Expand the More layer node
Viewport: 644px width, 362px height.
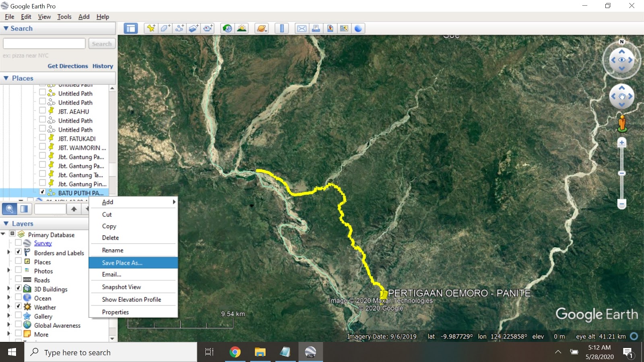pos(8,334)
